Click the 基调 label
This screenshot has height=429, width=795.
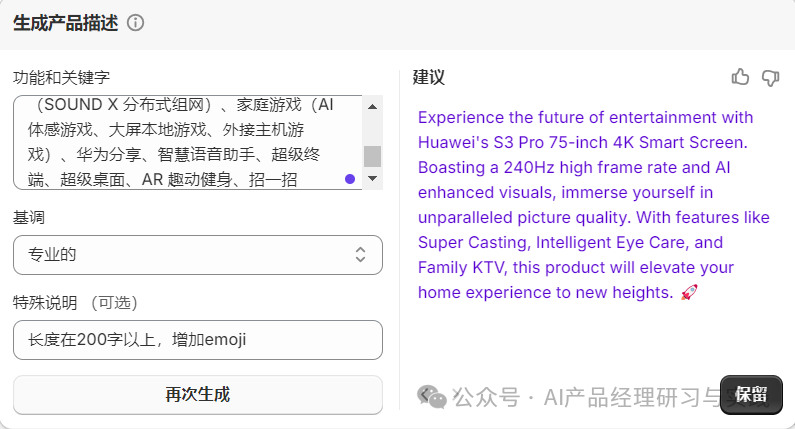pyautogui.click(x=28, y=216)
